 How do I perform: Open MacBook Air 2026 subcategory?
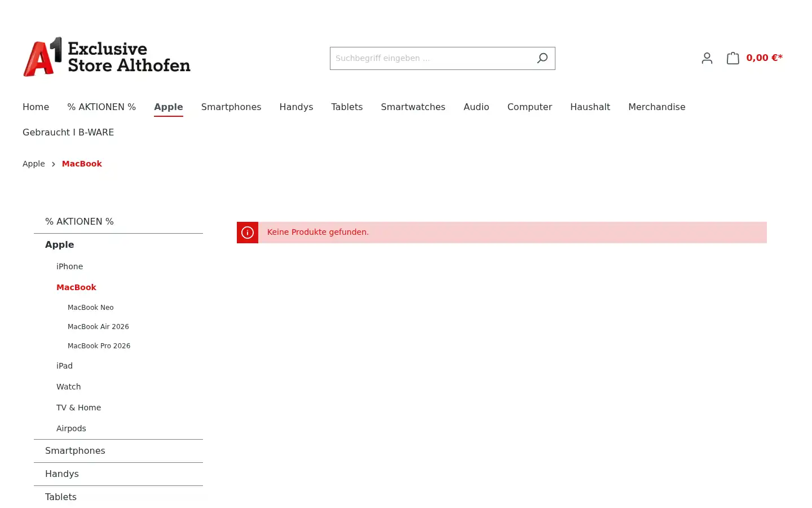click(98, 327)
